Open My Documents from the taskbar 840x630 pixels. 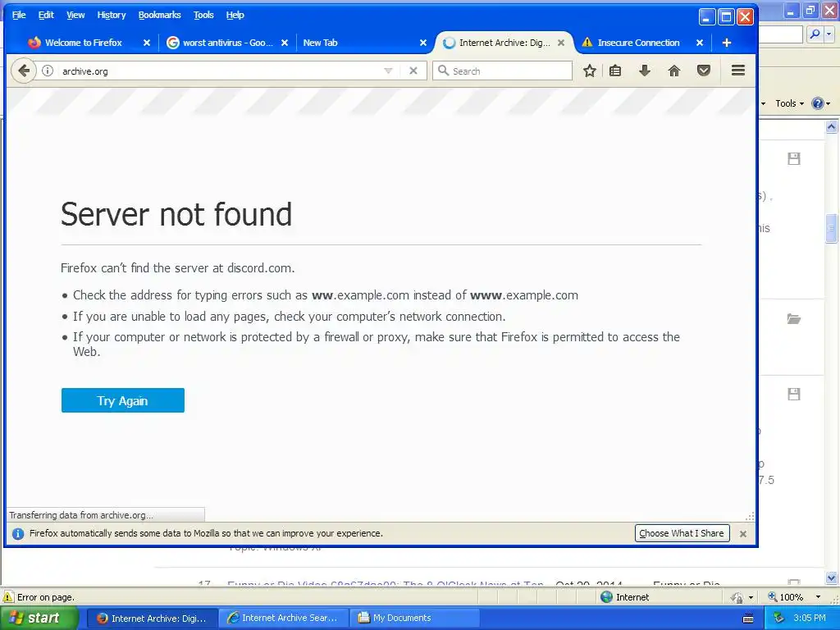click(414, 619)
